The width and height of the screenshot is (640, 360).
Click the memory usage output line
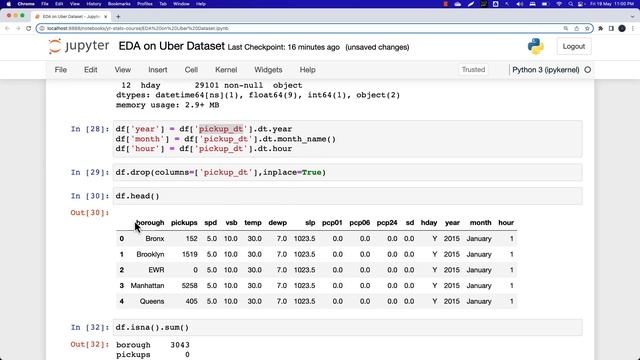click(168, 105)
